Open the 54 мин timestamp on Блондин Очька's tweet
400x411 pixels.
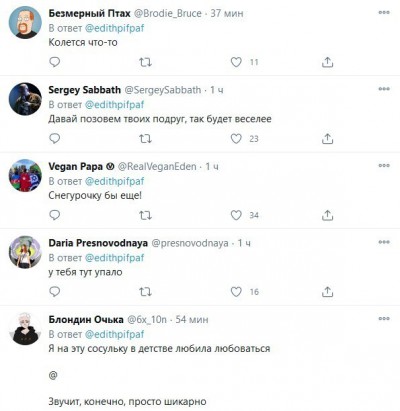tap(192, 319)
